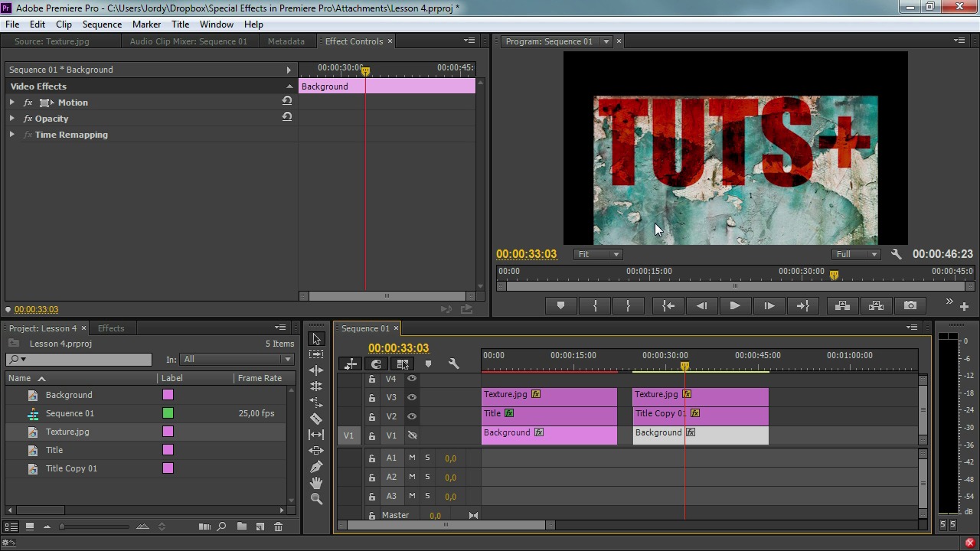Click the timeline playhead timecode 00:00:33:03
The image size is (980, 551).
398,348
